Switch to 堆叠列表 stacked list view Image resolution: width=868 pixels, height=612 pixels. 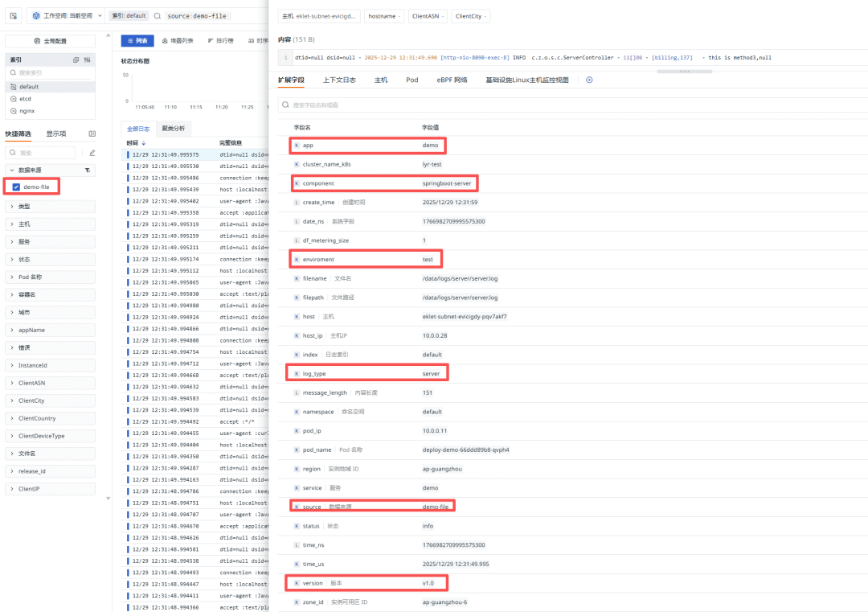178,41
